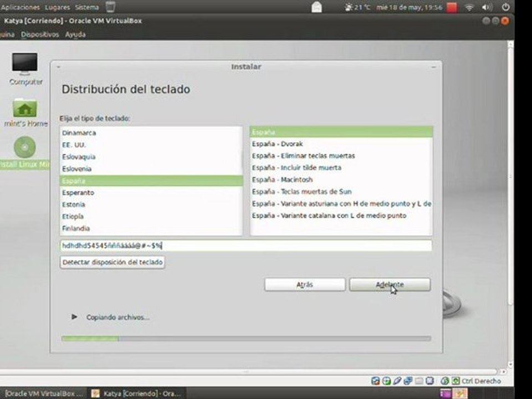
Task: Minimize the Instalar window with dash button
Action: (x=433, y=67)
